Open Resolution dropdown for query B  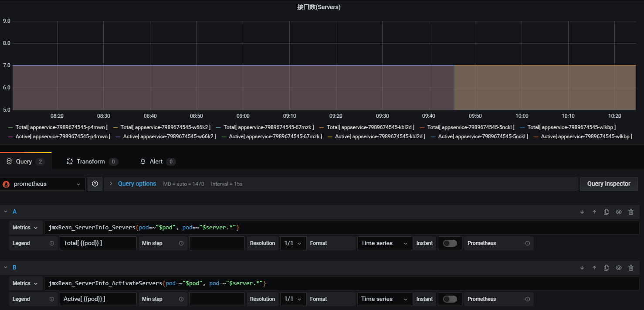pos(293,299)
